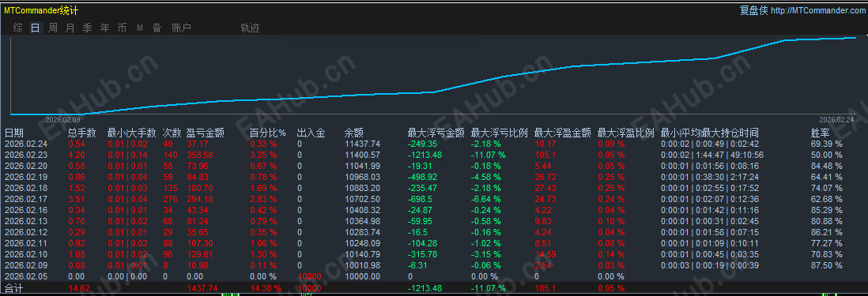Click total profit 1437.74
Image resolution: width=868 pixels, height=296 pixels.
click(x=202, y=288)
